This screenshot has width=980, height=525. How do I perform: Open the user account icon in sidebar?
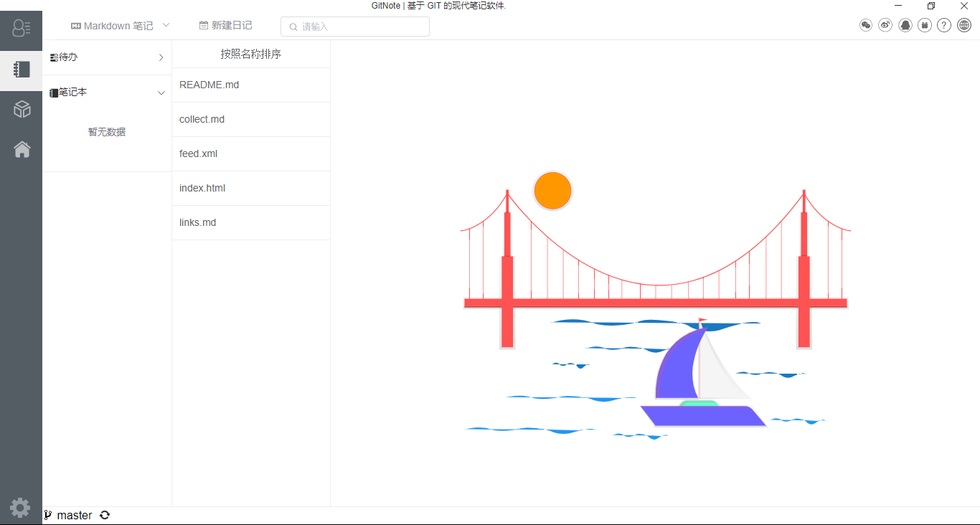(21, 29)
